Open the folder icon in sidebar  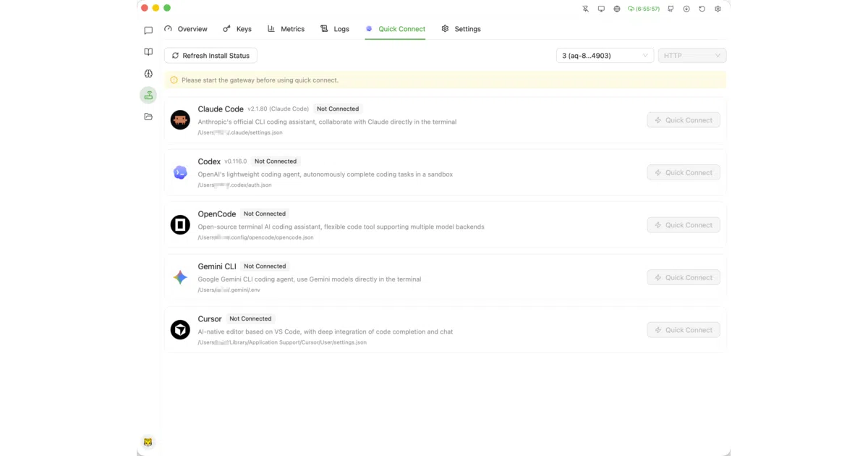coord(148,117)
